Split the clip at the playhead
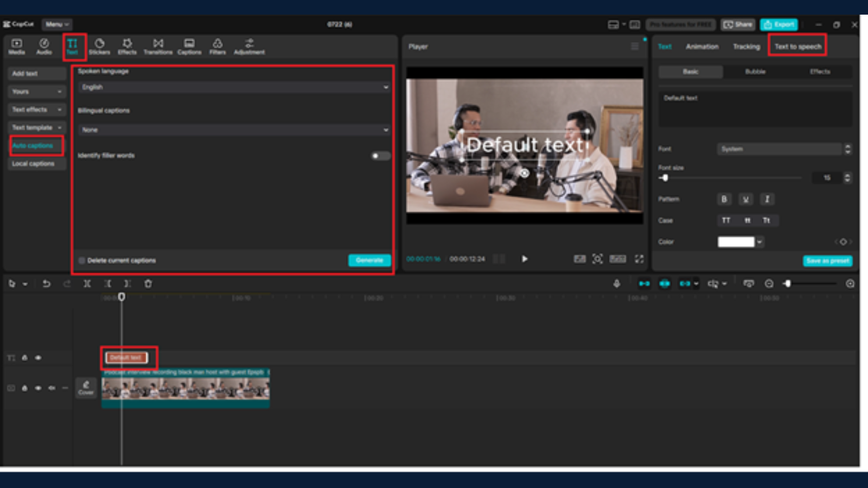 tap(87, 284)
